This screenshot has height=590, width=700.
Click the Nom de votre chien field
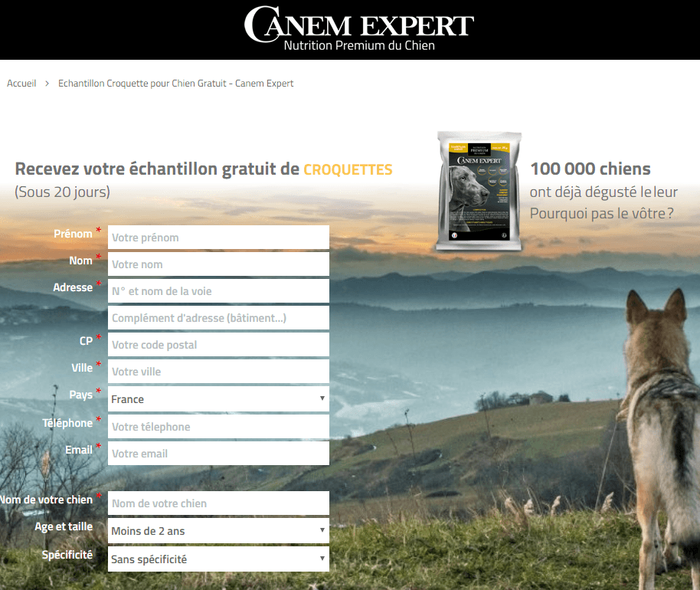point(218,503)
